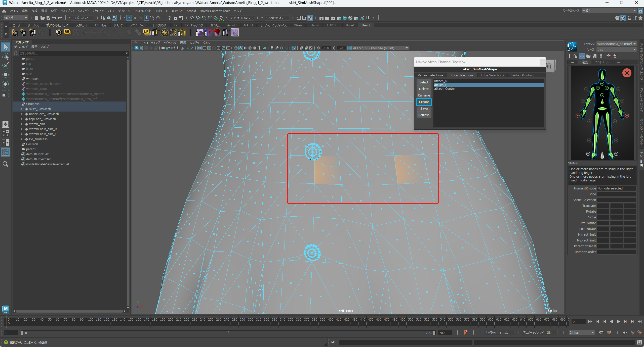Click the Redo arrow icon

pos(60,18)
